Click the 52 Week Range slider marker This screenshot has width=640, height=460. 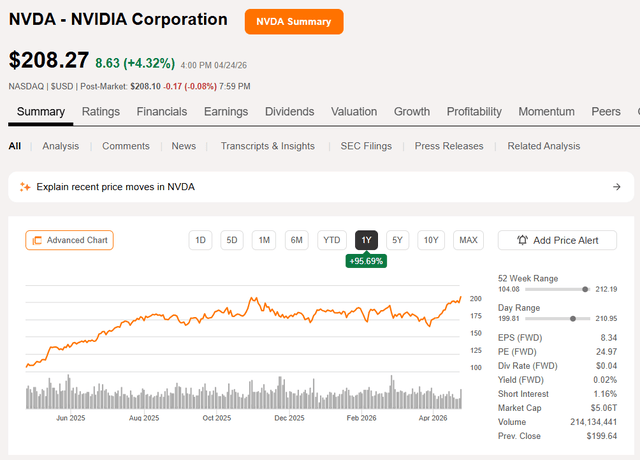[584, 289]
